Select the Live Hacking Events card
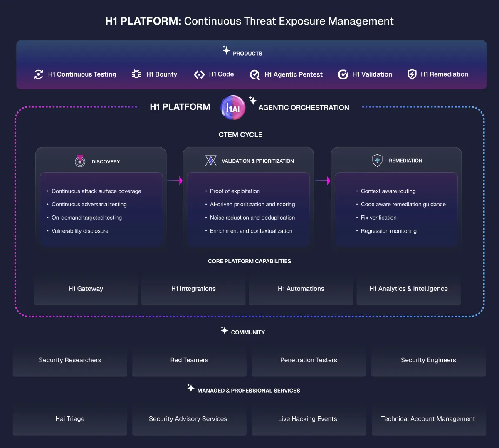 pyautogui.click(x=309, y=419)
